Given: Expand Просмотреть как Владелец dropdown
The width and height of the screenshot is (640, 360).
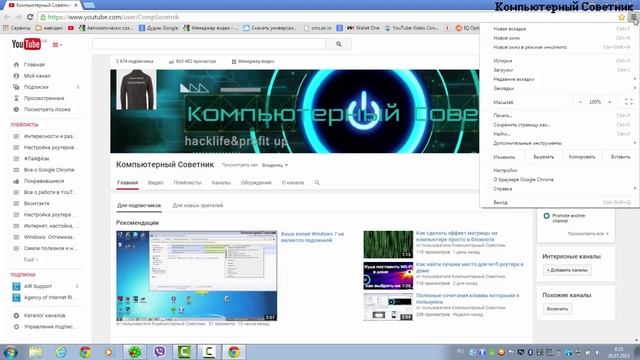Looking at the screenshot, I should click(275, 165).
